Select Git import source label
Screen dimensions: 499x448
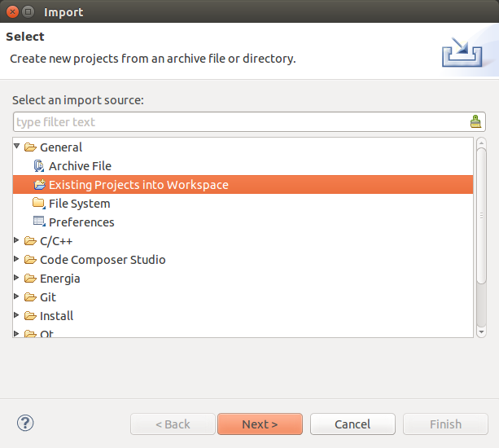(x=47, y=297)
